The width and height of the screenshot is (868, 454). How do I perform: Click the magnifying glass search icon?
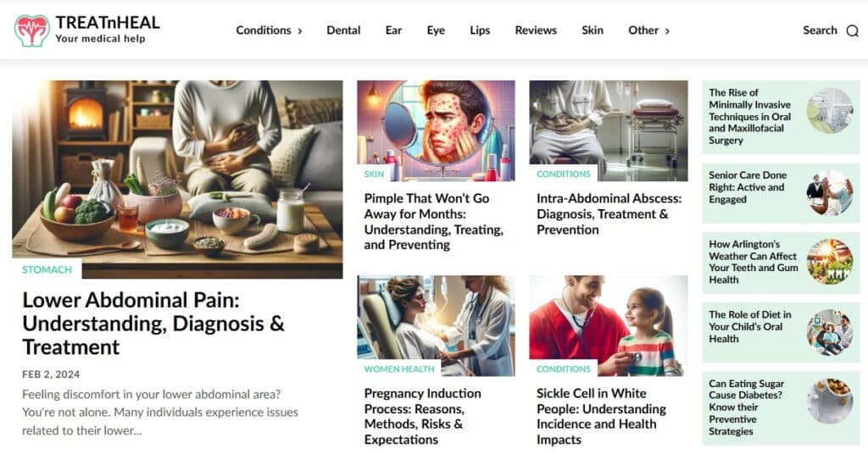coord(853,31)
